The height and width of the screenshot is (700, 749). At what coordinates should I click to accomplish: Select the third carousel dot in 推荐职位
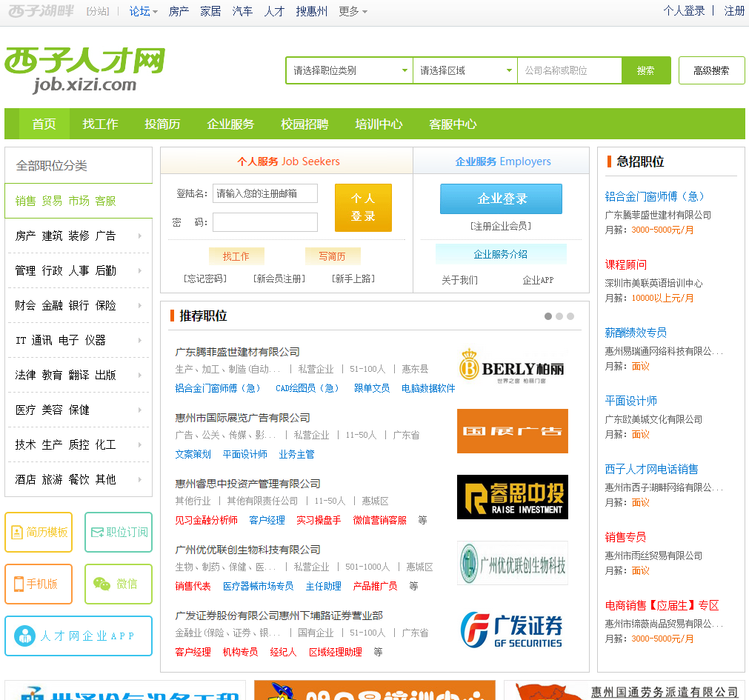coord(570,316)
